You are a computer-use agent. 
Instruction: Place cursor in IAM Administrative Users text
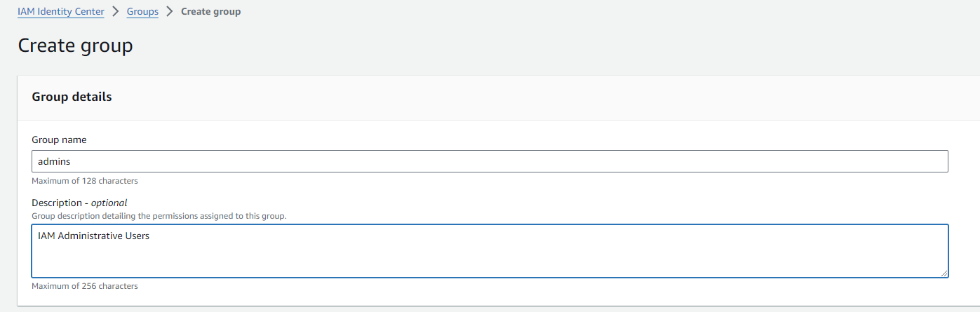pos(93,236)
